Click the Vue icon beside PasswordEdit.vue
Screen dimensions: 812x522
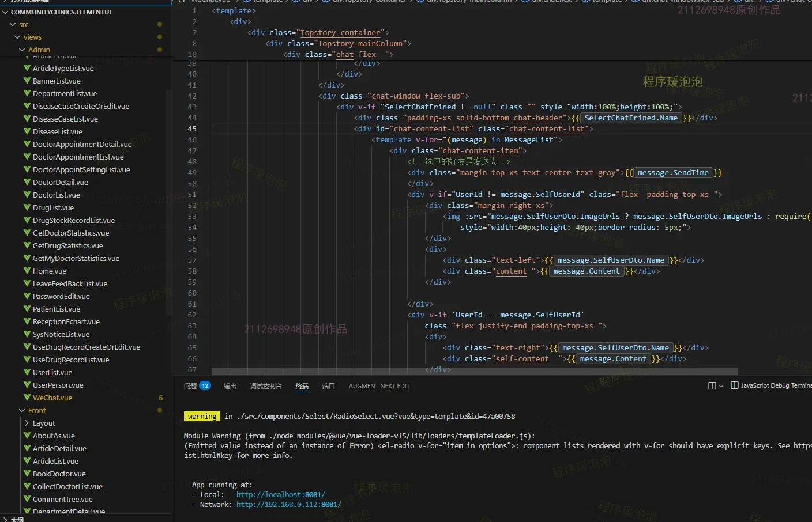27,296
